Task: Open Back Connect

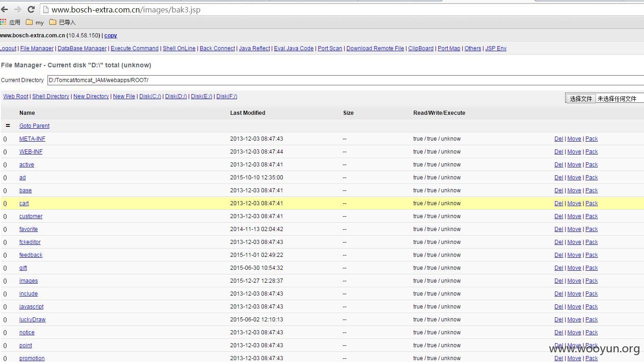Action: point(217,48)
